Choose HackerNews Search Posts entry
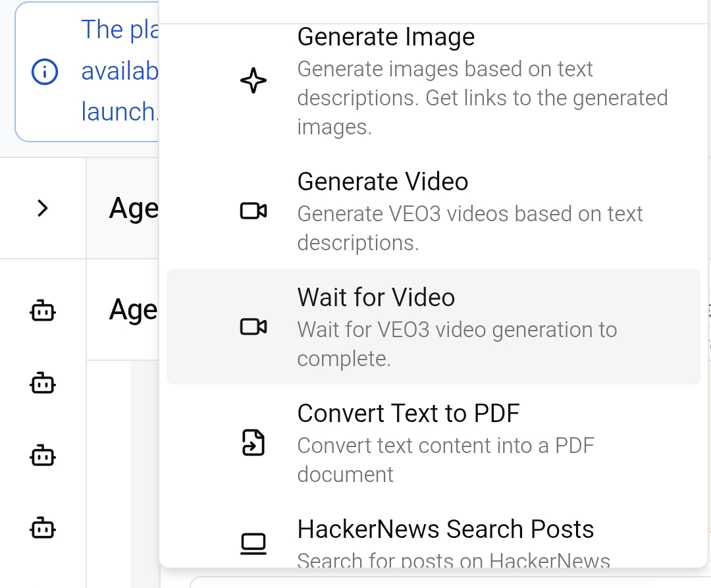This screenshot has width=711, height=588. [x=446, y=529]
